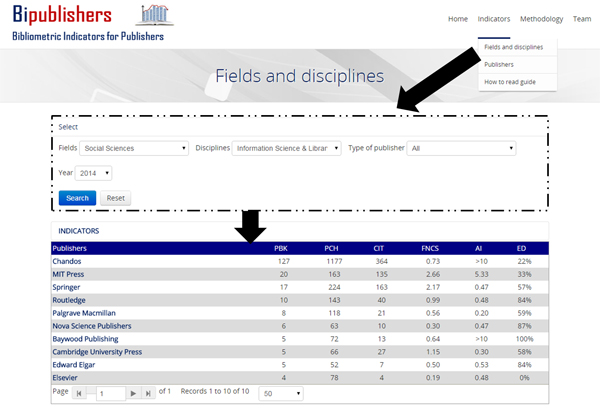The image size is (600, 414).
Task: Click the bar-chart book logo icon
Action: coord(155,15)
